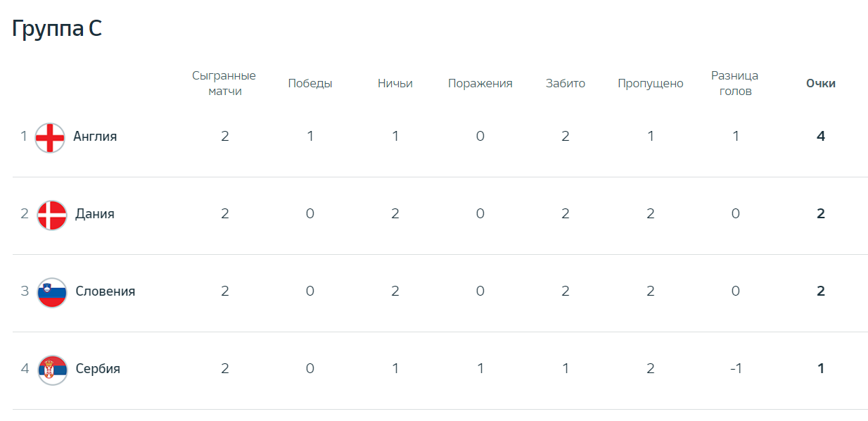
Task: Open the Сербия team link
Action: (98, 369)
